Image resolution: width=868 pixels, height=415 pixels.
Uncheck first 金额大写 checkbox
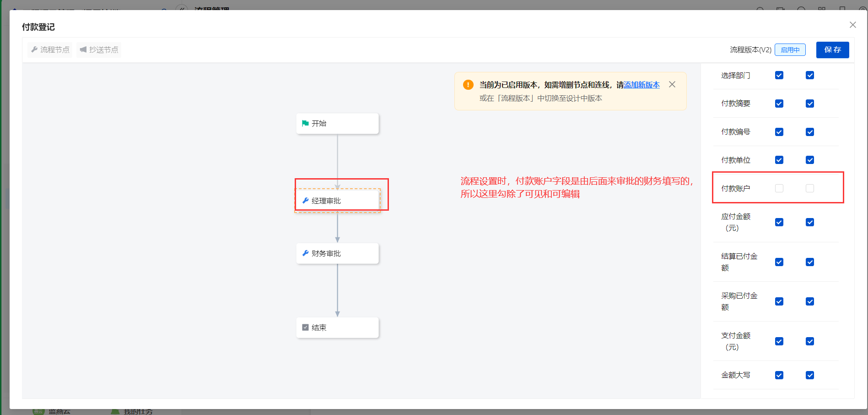point(779,375)
